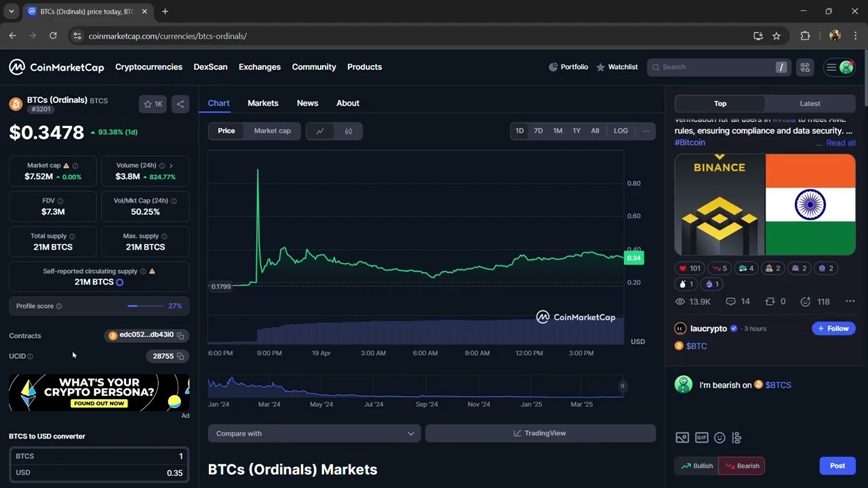The width and height of the screenshot is (868, 488).
Task: Open DexScan menu
Action: click(210, 67)
